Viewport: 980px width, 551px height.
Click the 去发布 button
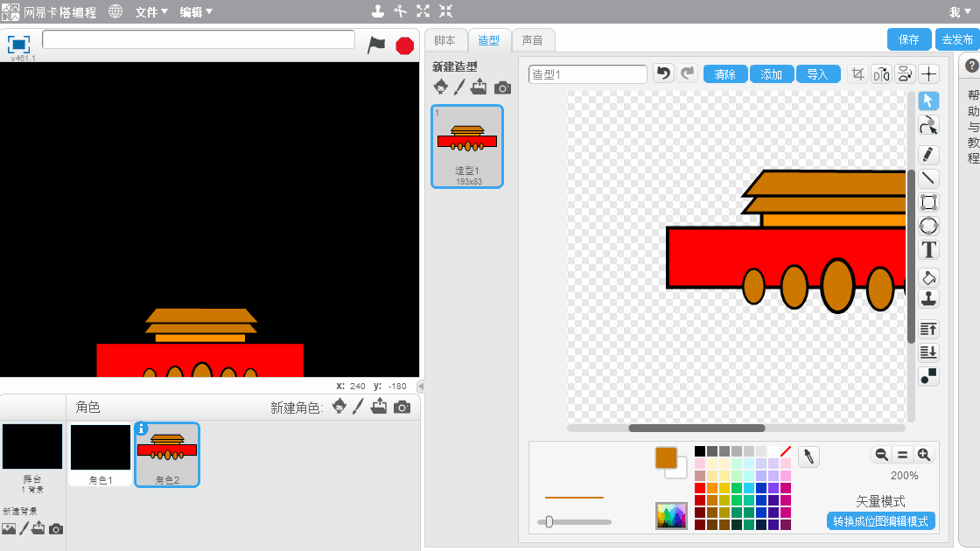pos(957,39)
